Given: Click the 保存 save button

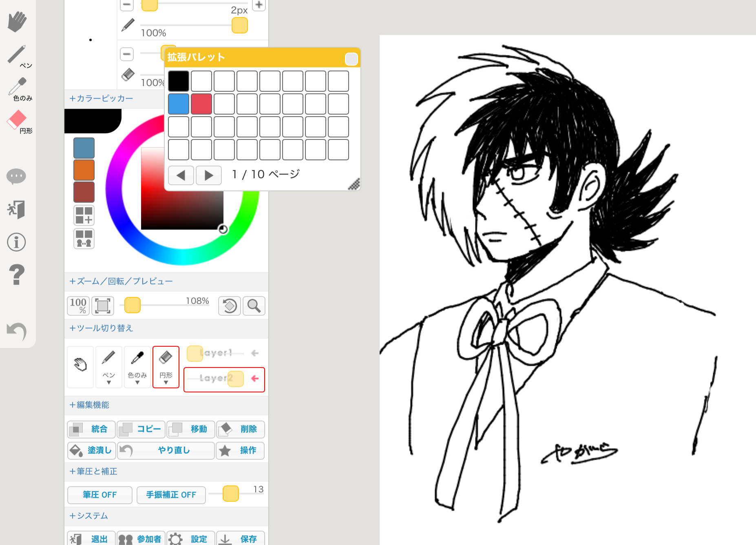Looking at the screenshot, I should (241, 539).
